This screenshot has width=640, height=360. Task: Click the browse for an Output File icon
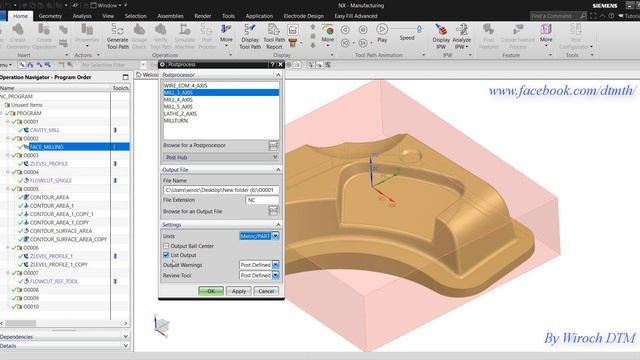(273, 211)
